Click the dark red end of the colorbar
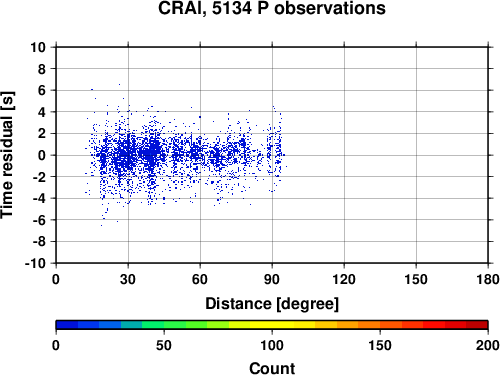 (477, 325)
